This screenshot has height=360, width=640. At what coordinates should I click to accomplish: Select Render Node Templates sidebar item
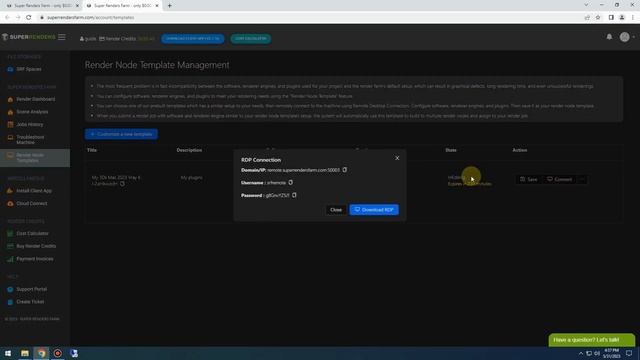tap(35, 158)
